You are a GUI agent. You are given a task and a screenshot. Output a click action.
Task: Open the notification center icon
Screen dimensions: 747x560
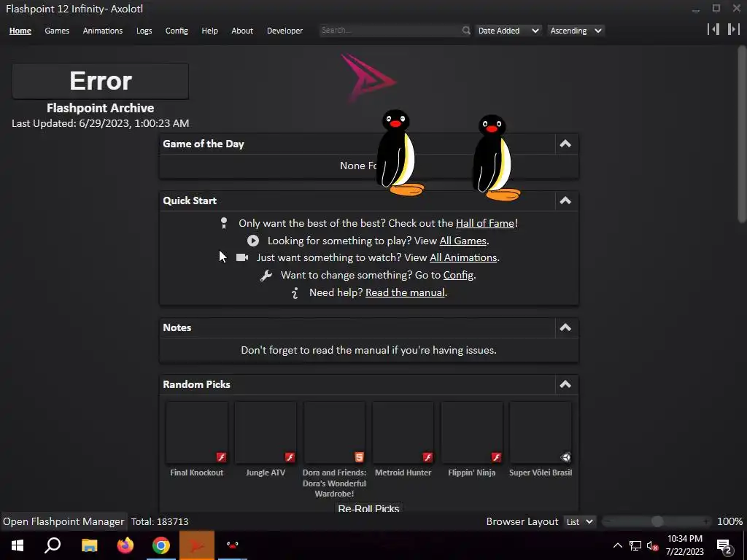[x=724, y=546]
